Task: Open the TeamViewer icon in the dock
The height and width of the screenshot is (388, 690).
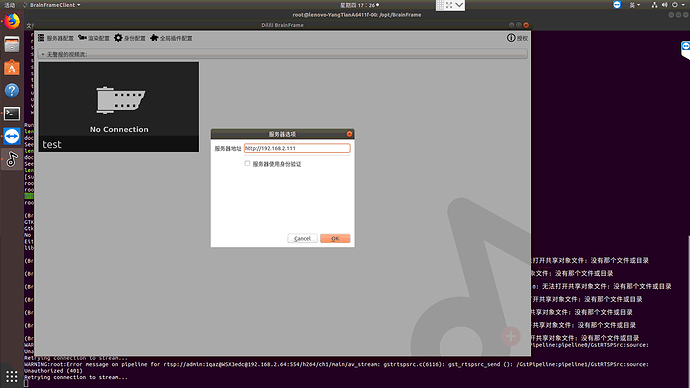Action: point(12,136)
